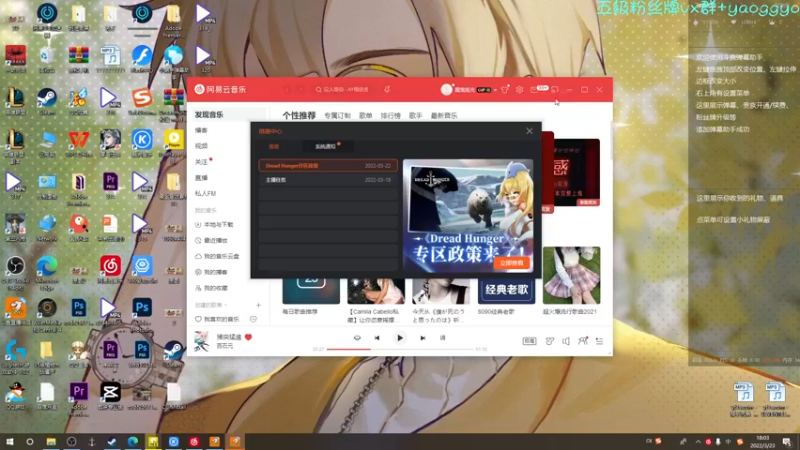Open the 歌手 tab
The height and width of the screenshot is (450, 800).
coord(415,116)
